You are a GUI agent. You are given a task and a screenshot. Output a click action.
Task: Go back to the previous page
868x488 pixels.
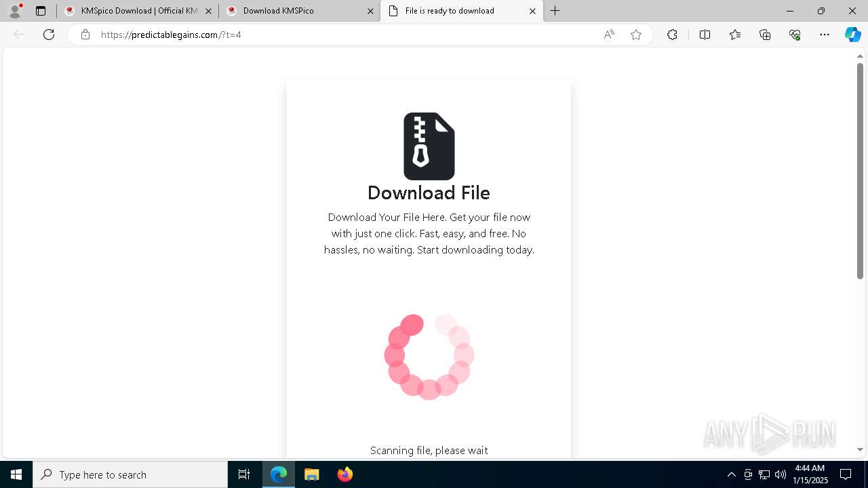tap(19, 35)
